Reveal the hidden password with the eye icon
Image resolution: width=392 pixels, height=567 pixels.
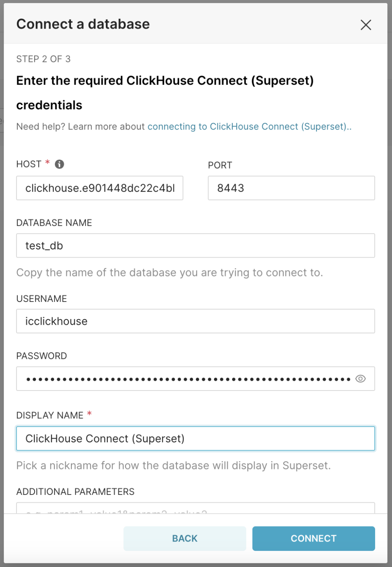pyautogui.click(x=360, y=378)
